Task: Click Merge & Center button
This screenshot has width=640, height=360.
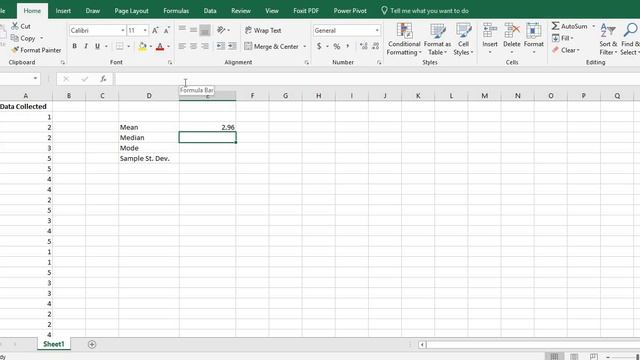Action: pyautogui.click(x=271, y=47)
